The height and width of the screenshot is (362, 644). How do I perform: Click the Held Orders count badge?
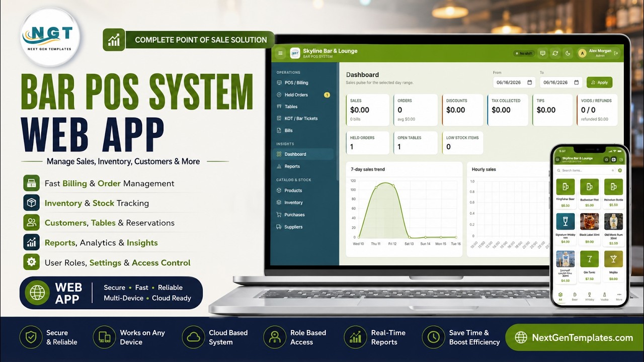pos(327,95)
